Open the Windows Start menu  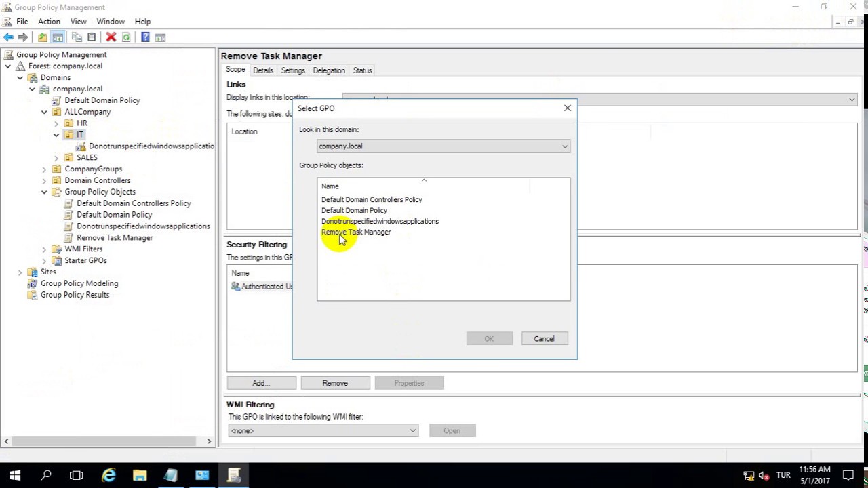(x=15, y=475)
